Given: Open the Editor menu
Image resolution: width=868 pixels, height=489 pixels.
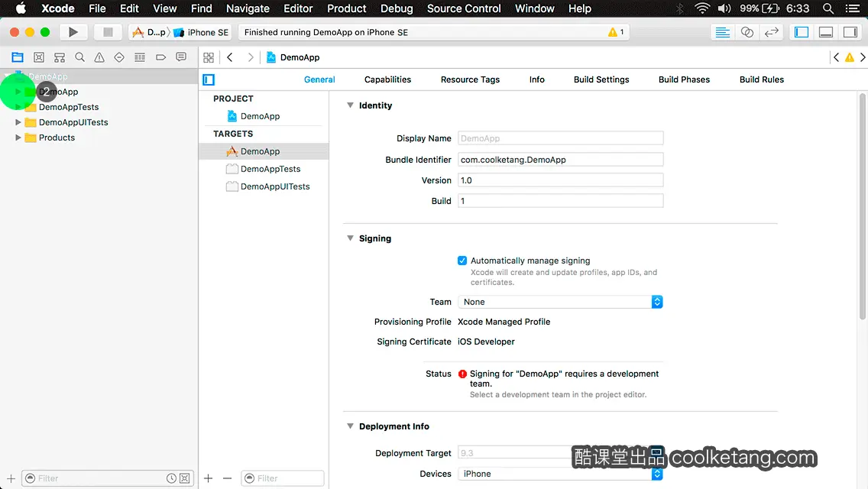Looking at the screenshot, I should coord(298,8).
